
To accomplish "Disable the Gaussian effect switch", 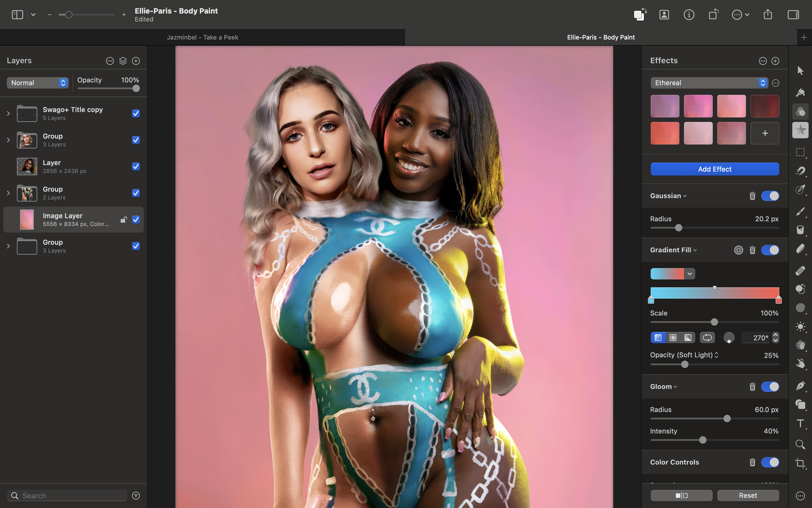I will click(770, 196).
